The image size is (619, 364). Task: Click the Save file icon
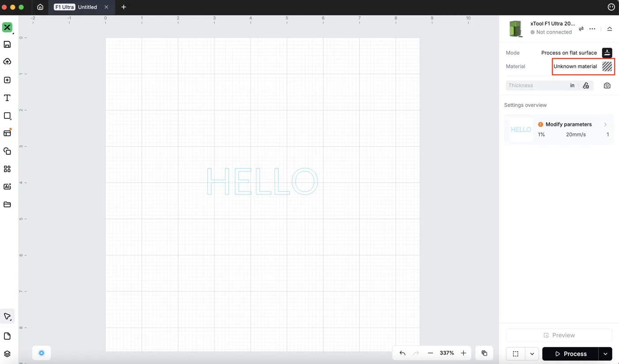click(x=7, y=44)
